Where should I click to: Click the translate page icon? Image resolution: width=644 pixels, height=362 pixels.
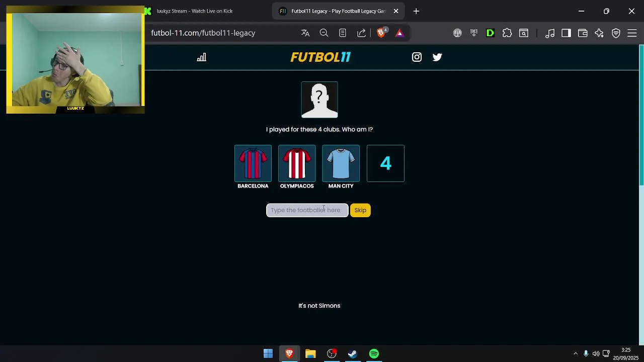(x=305, y=33)
